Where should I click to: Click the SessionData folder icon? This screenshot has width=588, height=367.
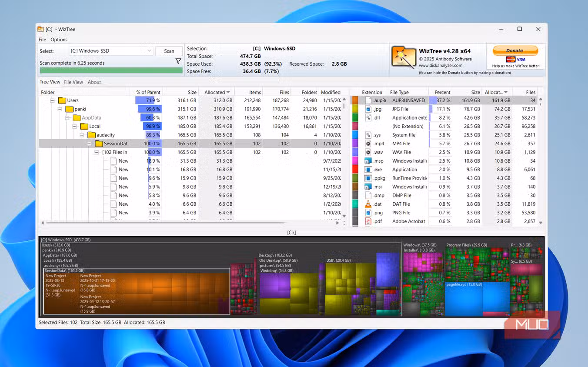pos(99,144)
